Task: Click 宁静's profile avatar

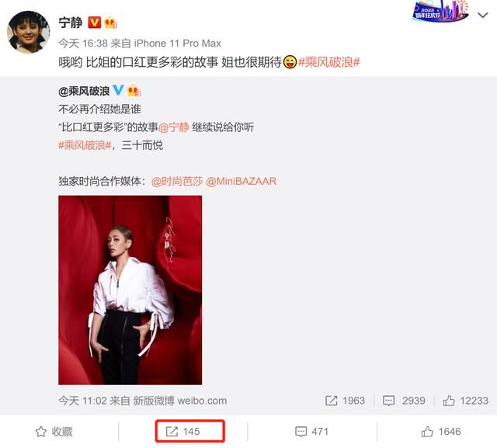Action: [29, 32]
